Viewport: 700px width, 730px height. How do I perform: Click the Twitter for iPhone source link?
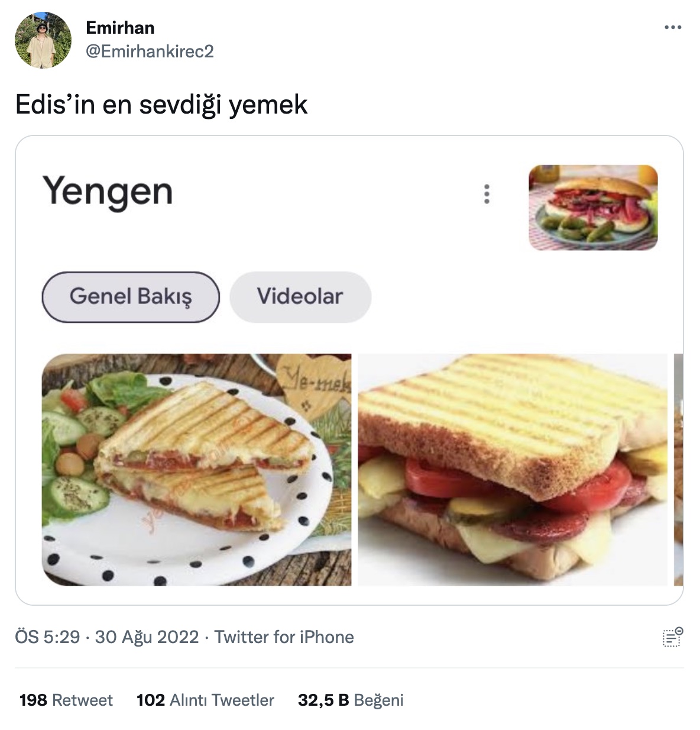[x=284, y=637]
